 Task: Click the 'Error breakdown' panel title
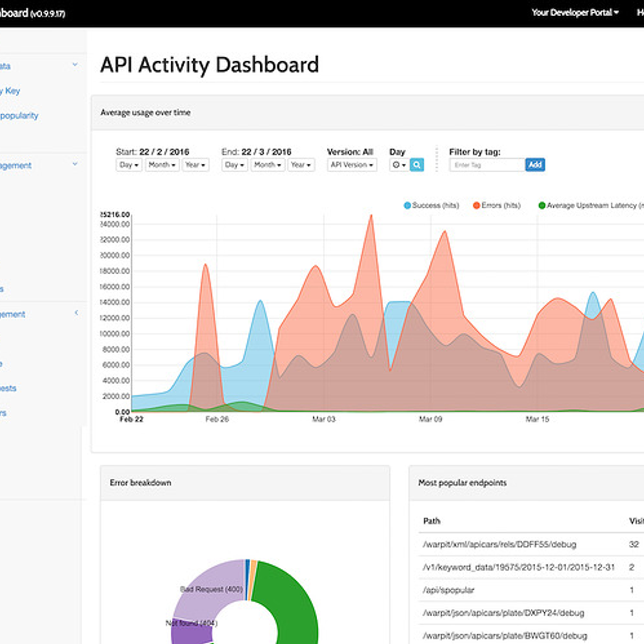[141, 482]
